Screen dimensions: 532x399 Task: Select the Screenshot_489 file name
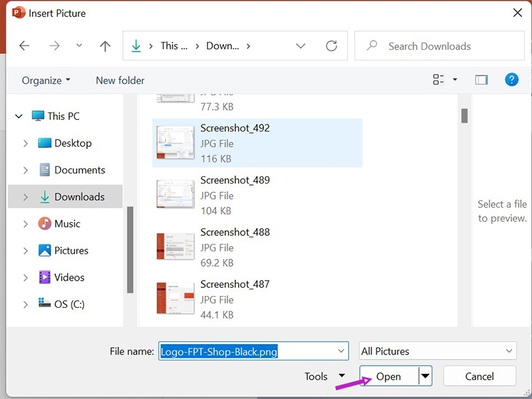click(x=235, y=180)
